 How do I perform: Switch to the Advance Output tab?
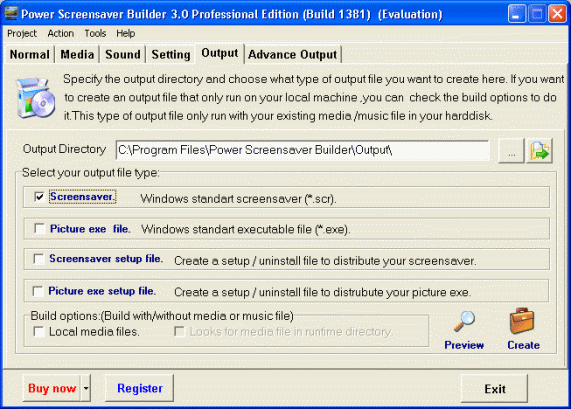pos(292,55)
